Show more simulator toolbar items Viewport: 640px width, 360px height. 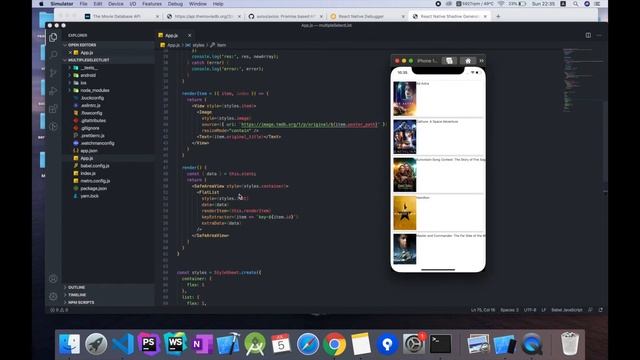pyautogui.click(x=481, y=61)
